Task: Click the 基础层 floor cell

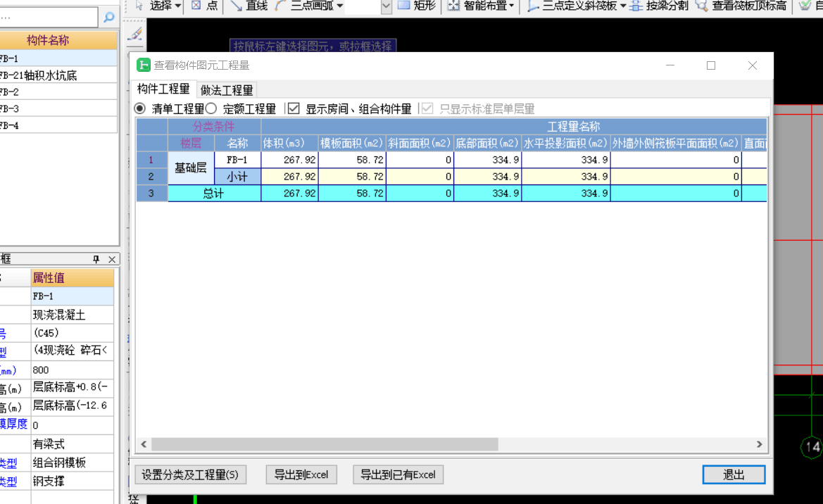Action: click(x=191, y=168)
